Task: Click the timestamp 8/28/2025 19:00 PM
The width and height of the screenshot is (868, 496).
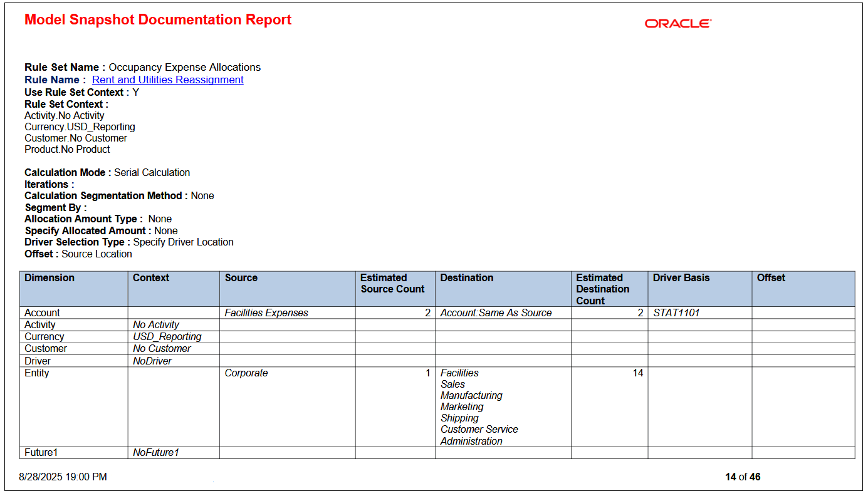Action: click(x=64, y=477)
